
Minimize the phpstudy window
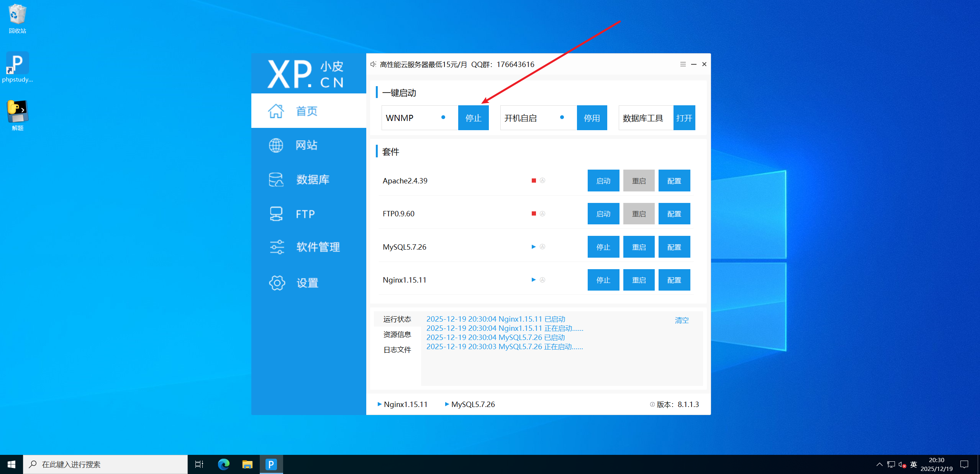tap(693, 64)
